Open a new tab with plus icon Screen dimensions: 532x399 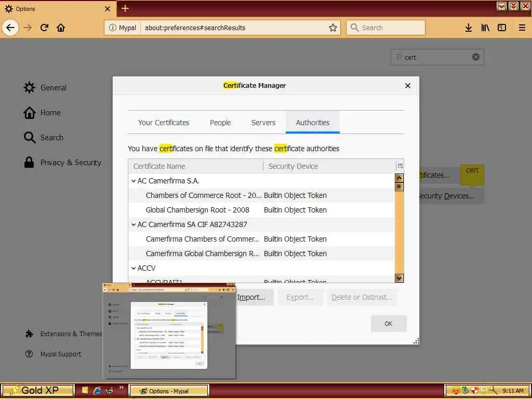pyautogui.click(x=125, y=8)
